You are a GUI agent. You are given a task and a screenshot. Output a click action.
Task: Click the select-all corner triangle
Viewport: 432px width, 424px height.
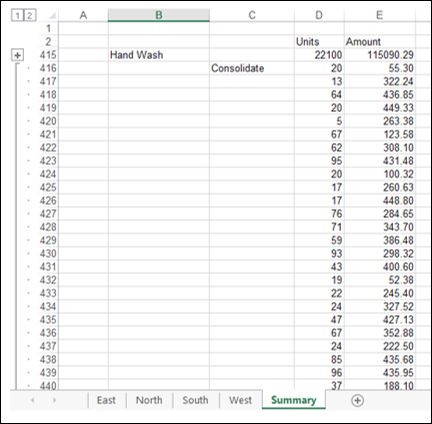pos(52,16)
